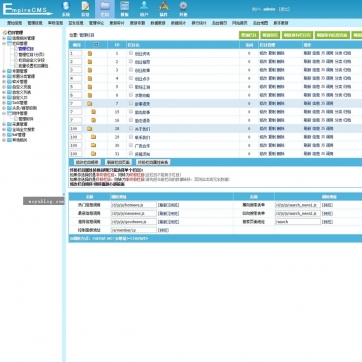
Task: Click the field containing /d/js/js/hotnews.js
Action: pos(134,205)
